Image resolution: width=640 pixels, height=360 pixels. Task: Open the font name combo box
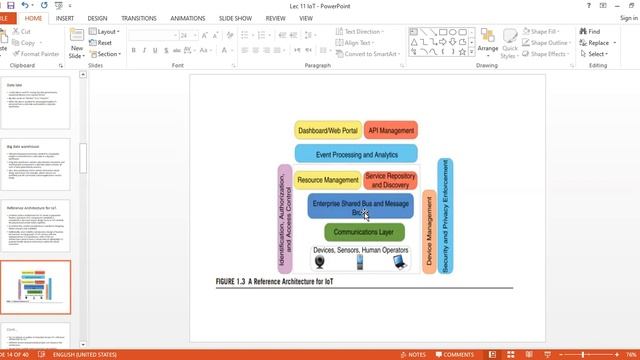153,36
